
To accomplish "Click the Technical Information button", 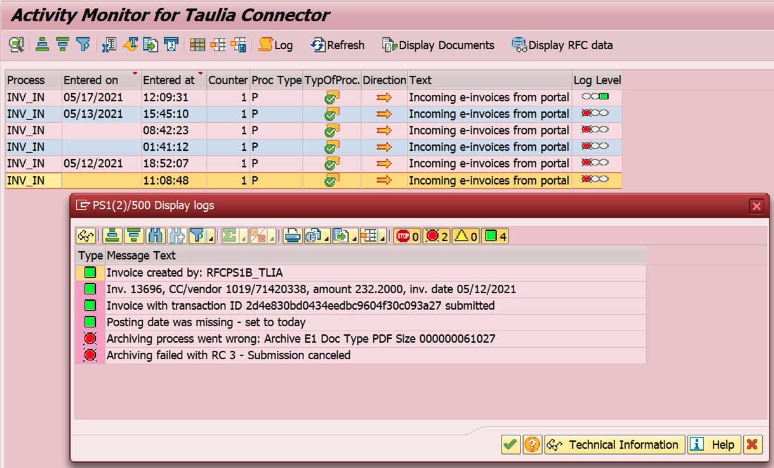I will coord(613,444).
